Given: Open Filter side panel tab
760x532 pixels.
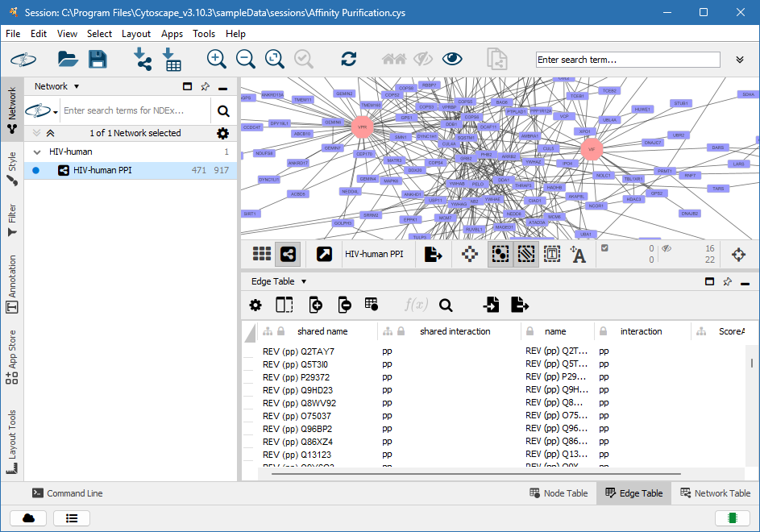Looking at the screenshot, I should tap(12, 220).
